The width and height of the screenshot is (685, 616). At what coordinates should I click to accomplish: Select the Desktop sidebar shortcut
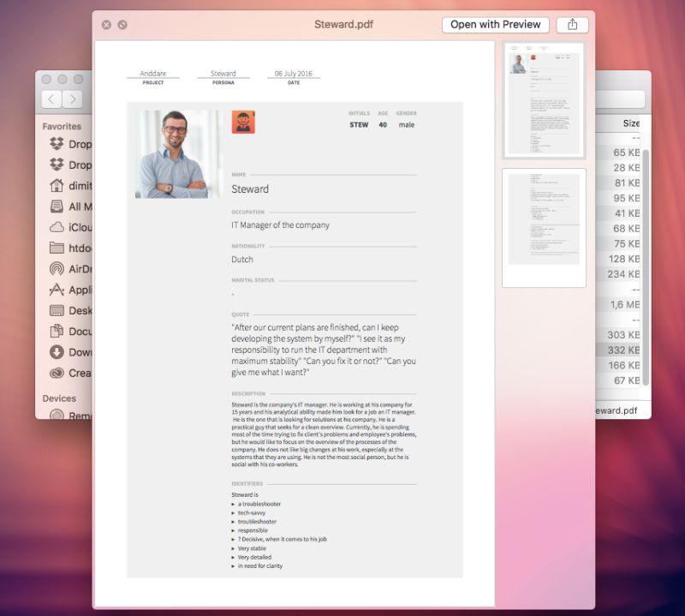click(73, 310)
